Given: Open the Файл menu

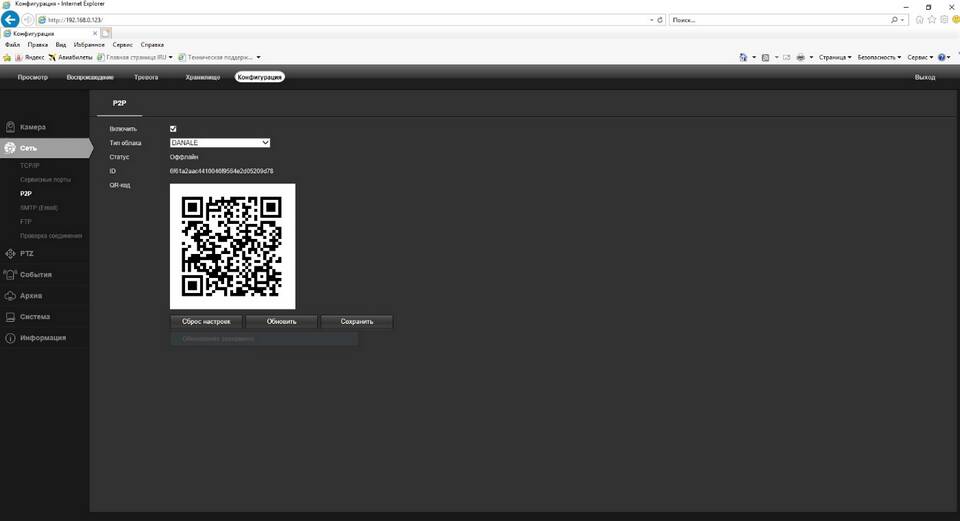Looking at the screenshot, I should tap(12, 45).
